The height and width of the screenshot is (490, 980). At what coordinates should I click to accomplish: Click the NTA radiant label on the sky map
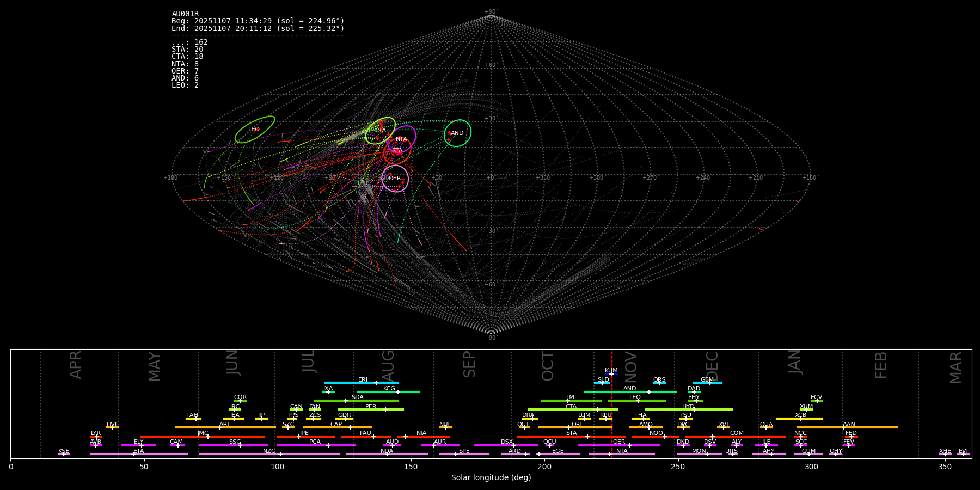pos(401,139)
